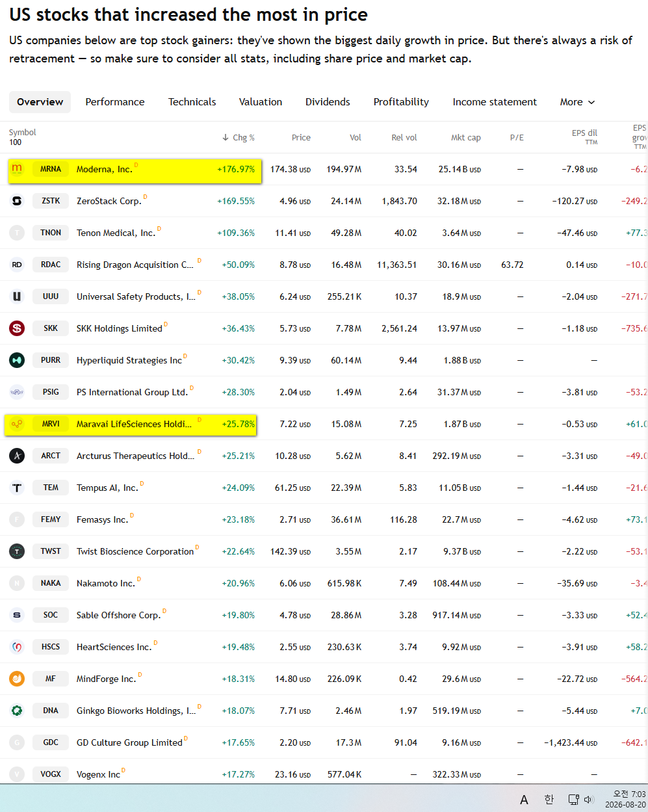Open the ZeroStack Corp logo icon
Screen dimensions: 648x812
pyautogui.click(x=17, y=201)
